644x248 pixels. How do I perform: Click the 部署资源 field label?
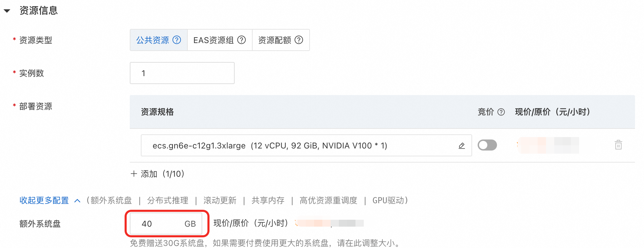[36, 106]
